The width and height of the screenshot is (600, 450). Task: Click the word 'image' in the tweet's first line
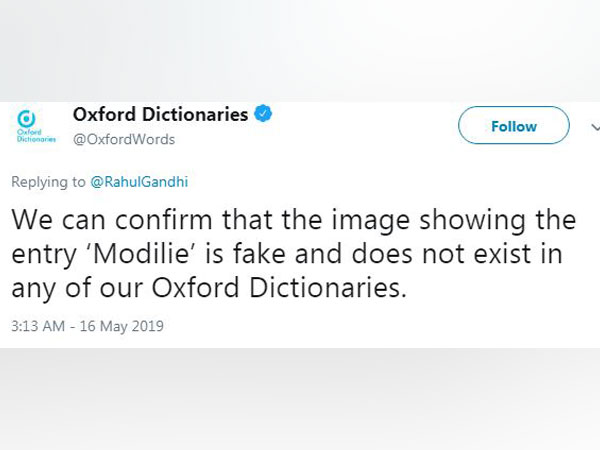point(371,221)
